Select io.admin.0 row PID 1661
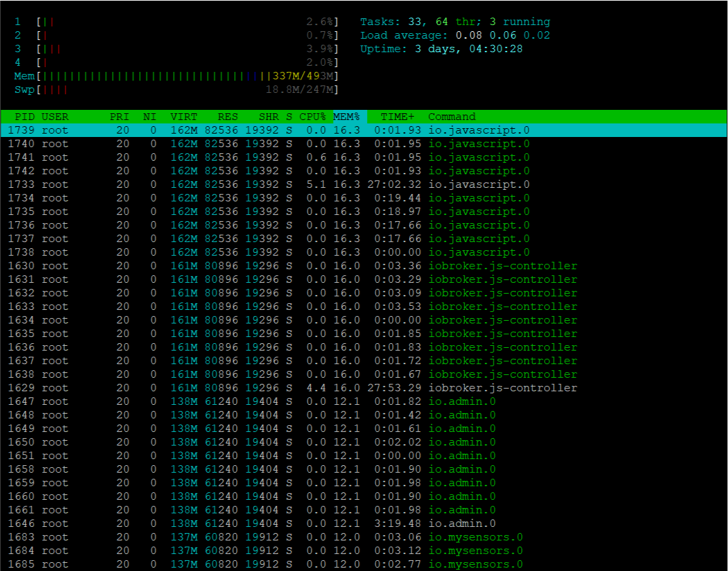Image resolution: width=728 pixels, height=571 pixels. pos(364,510)
